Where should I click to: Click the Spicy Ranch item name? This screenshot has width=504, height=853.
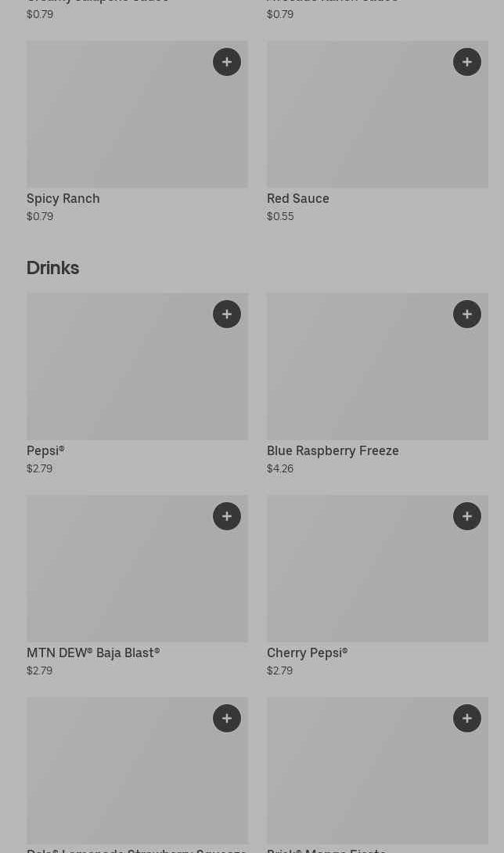coord(63,198)
